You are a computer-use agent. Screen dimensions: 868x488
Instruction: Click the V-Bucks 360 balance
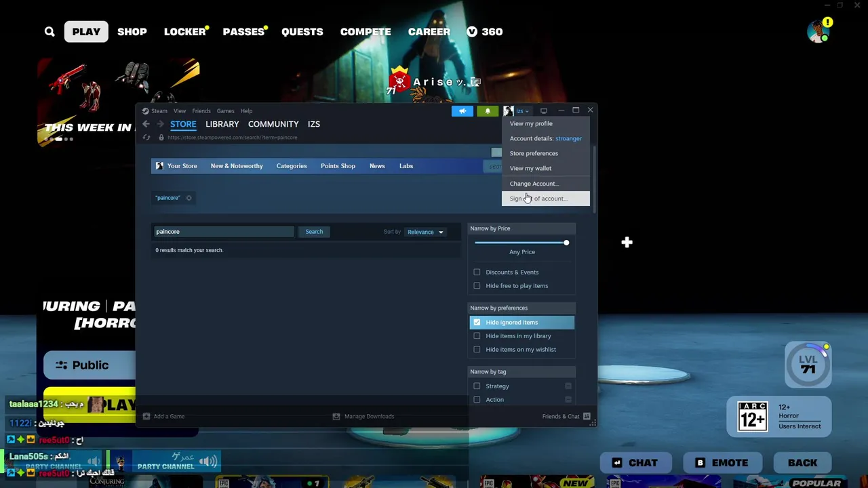coord(485,32)
